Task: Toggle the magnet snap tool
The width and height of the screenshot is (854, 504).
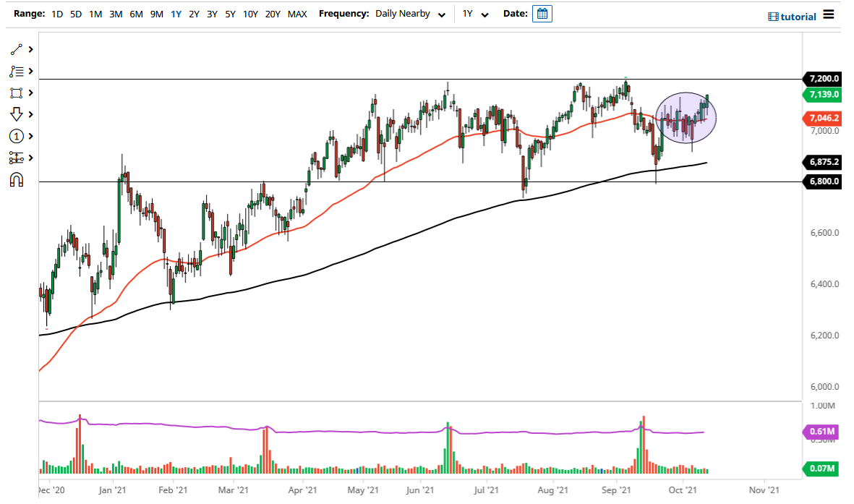Action: (x=14, y=179)
